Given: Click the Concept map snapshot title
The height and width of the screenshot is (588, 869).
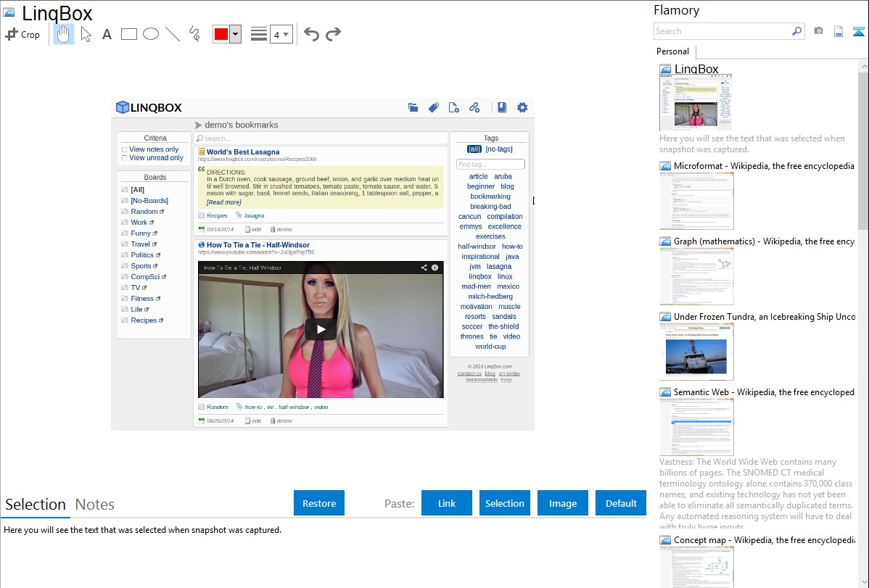Looking at the screenshot, I should [x=765, y=539].
